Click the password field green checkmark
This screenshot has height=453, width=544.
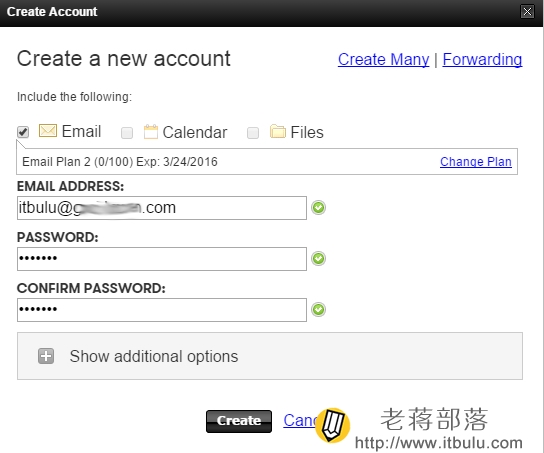tap(318, 258)
